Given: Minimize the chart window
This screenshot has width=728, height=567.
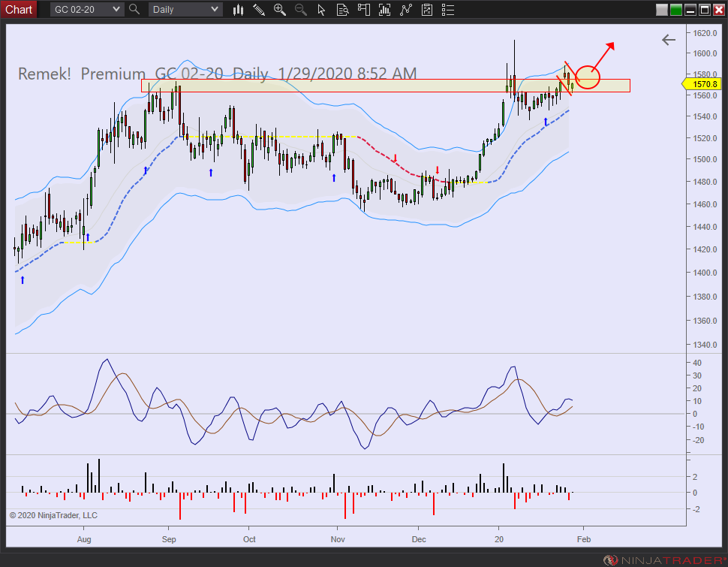Looking at the screenshot, I should click(x=690, y=9).
